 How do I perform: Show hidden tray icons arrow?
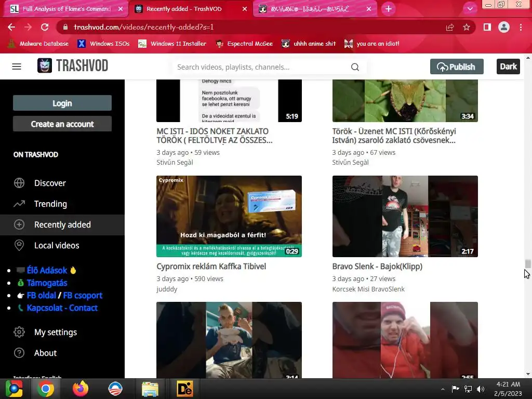(443, 389)
